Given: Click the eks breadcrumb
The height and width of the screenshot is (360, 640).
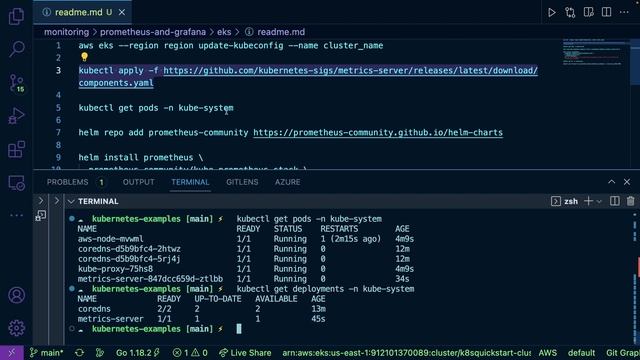Looking at the screenshot, I should point(224,32).
